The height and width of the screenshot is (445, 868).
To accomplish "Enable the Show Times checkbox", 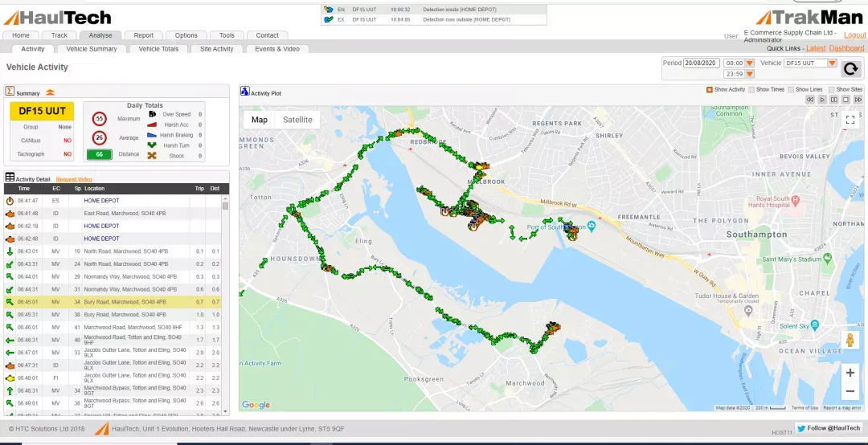I will [751, 90].
